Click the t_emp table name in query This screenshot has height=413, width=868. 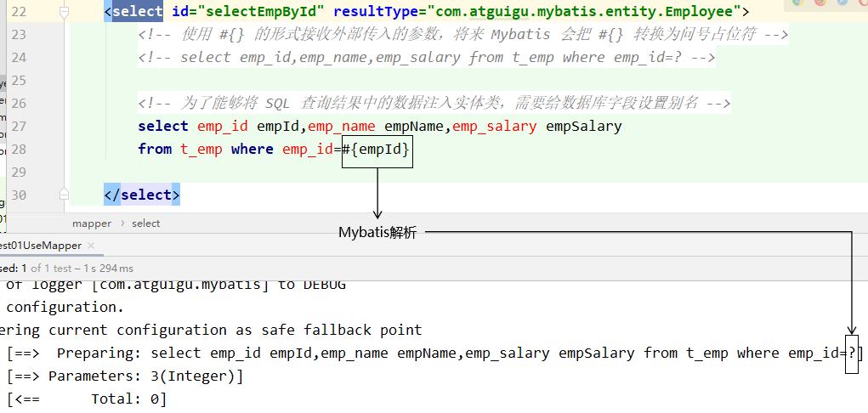(201, 150)
